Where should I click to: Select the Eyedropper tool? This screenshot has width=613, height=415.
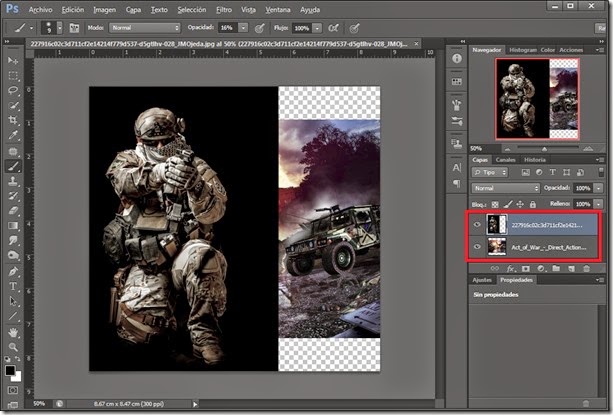pyautogui.click(x=13, y=136)
